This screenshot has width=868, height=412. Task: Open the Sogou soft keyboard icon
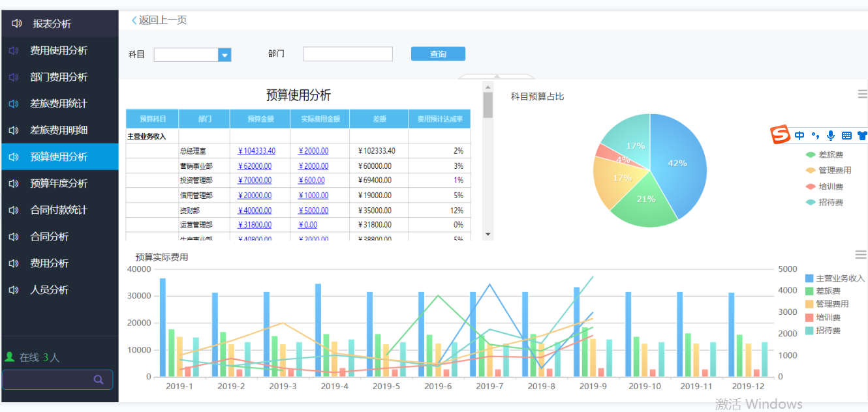(846, 136)
